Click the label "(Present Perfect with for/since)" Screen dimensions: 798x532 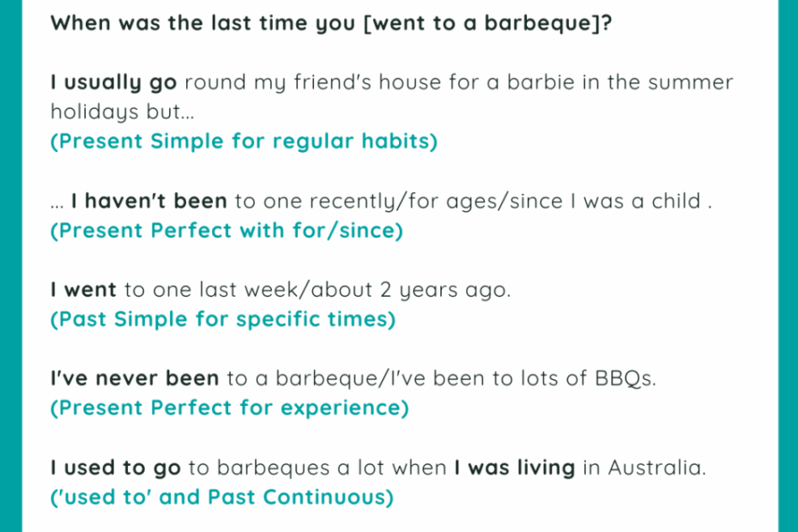pos(227,231)
